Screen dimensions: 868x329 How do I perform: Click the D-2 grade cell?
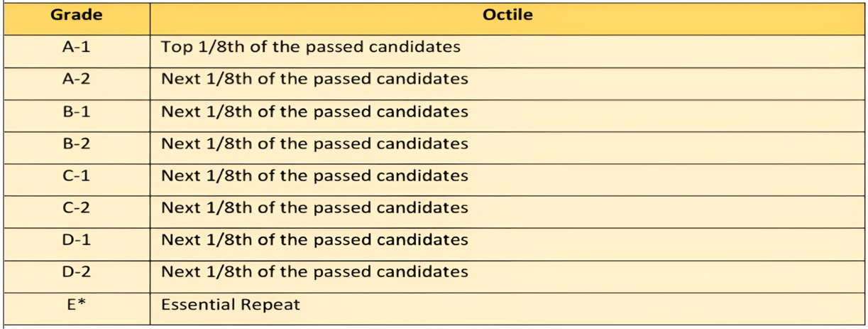(x=76, y=271)
